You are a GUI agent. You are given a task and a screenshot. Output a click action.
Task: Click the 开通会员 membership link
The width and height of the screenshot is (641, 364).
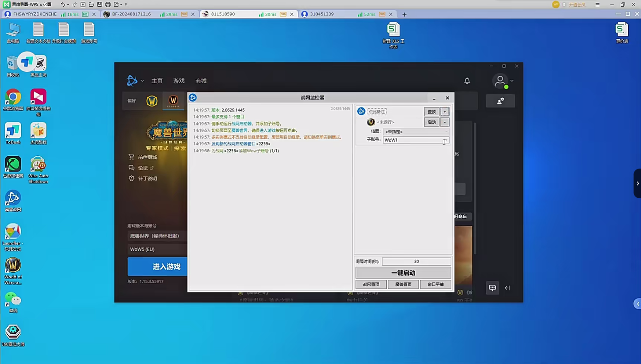pyautogui.click(x=577, y=5)
